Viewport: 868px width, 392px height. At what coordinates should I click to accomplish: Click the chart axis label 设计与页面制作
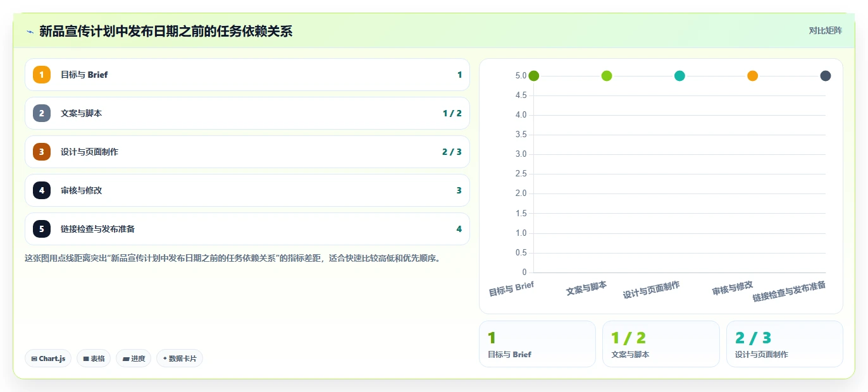click(x=652, y=290)
